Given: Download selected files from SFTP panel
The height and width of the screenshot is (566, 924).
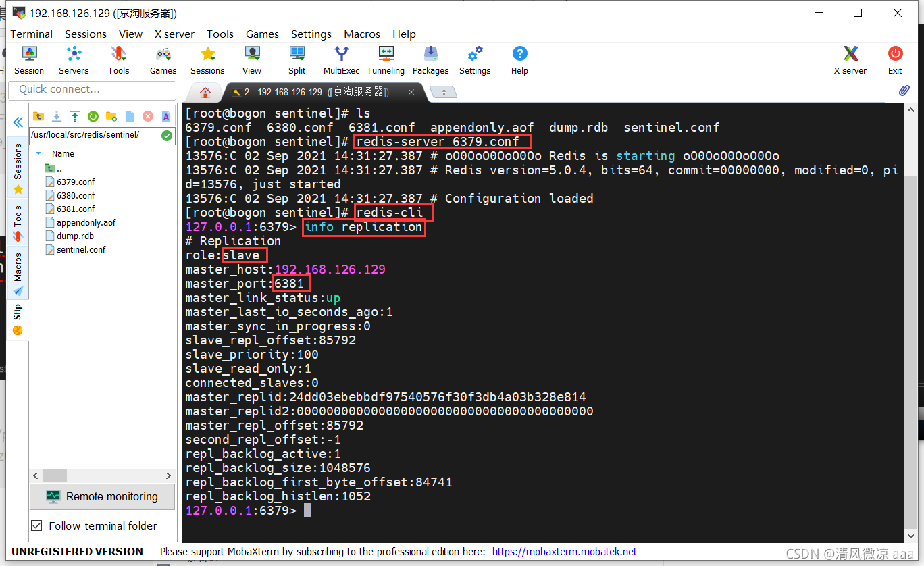Looking at the screenshot, I should pos(57,116).
